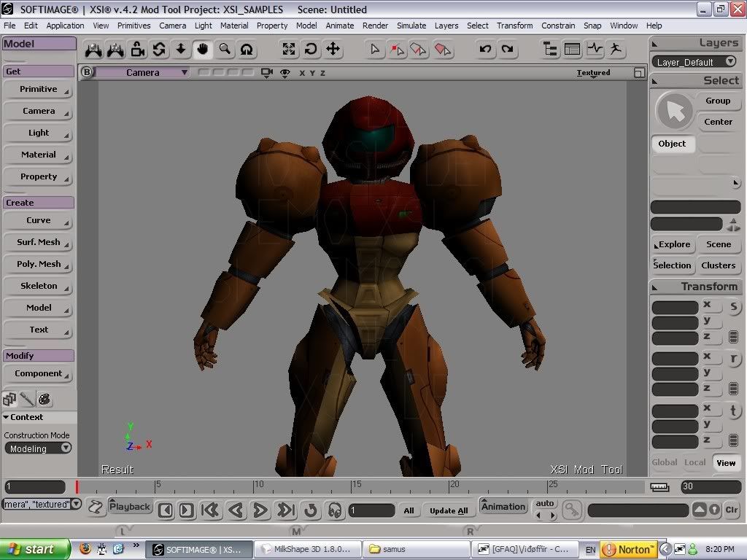
Task: Click the Center button
Action: click(x=718, y=122)
